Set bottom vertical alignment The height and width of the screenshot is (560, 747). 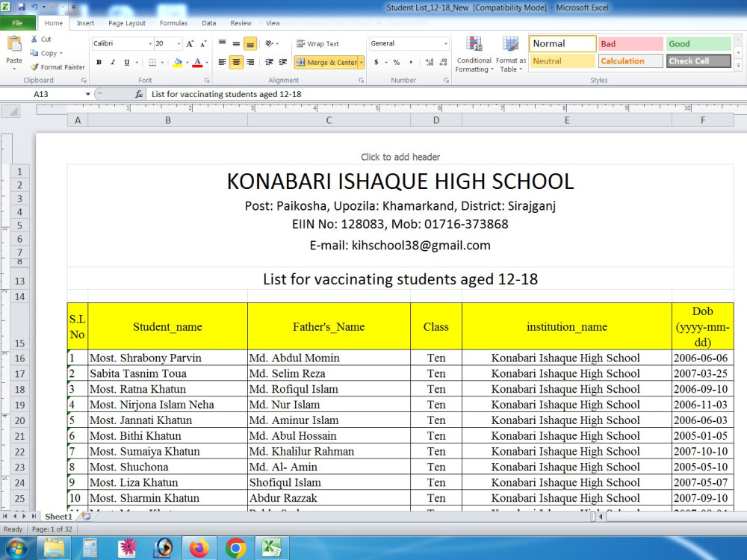pos(250,43)
